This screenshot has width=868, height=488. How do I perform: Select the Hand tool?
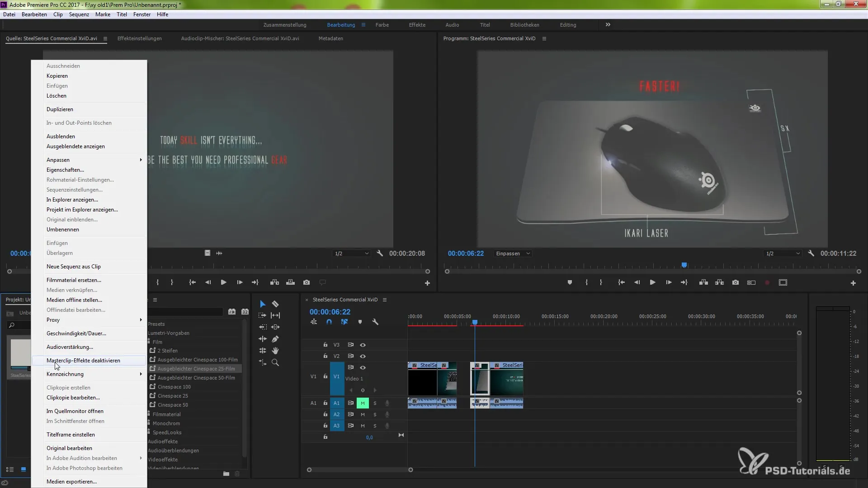275,351
